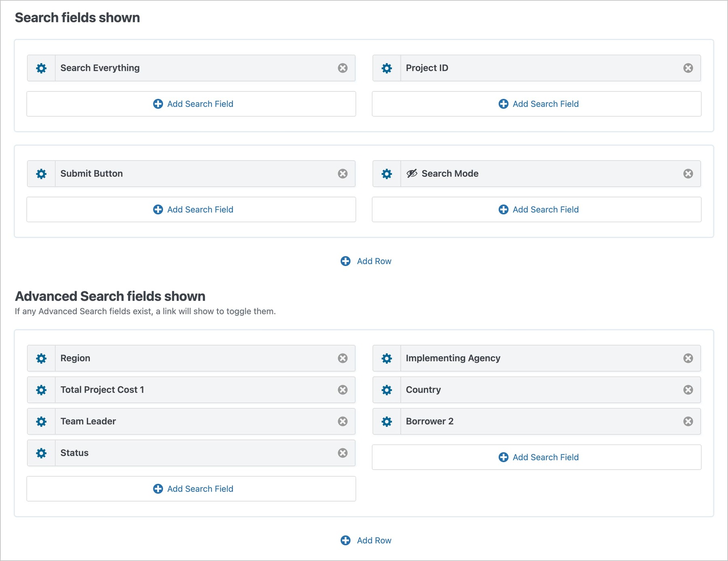The image size is (728, 561).
Task: Remove the Region field
Action: [343, 358]
